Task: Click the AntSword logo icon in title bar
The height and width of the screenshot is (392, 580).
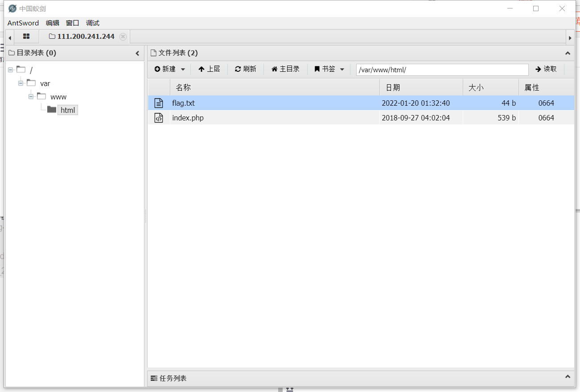Action: pos(12,8)
